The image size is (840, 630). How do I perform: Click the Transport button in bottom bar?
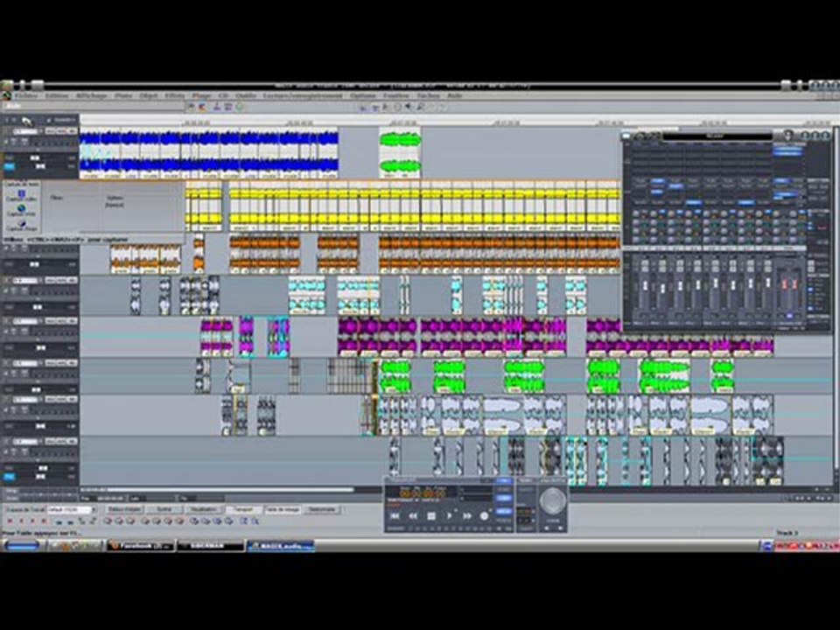pos(244,509)
